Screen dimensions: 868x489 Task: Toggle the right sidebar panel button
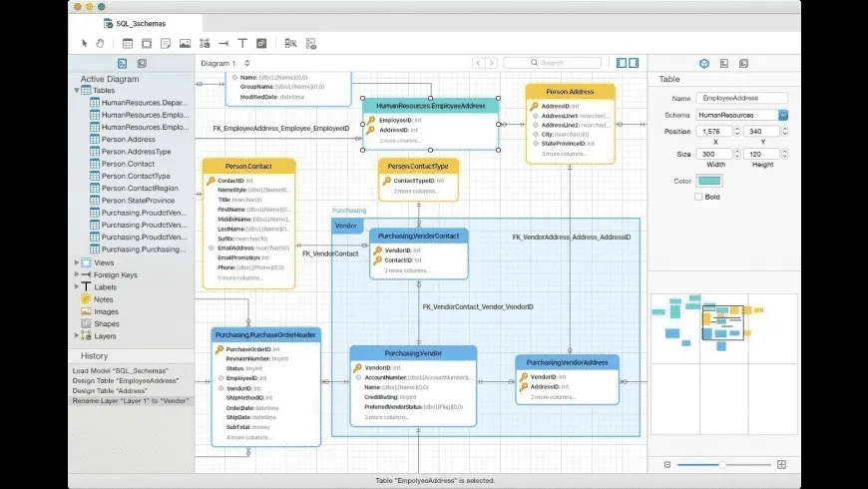(x=634, y=63)
